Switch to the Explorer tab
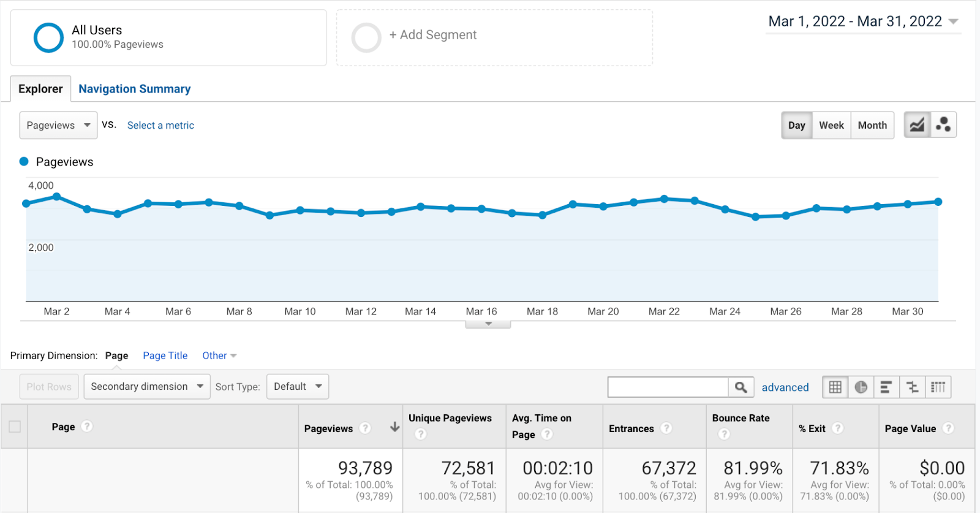Viewport: 980px width, 513px height. [x=40, y=89]
